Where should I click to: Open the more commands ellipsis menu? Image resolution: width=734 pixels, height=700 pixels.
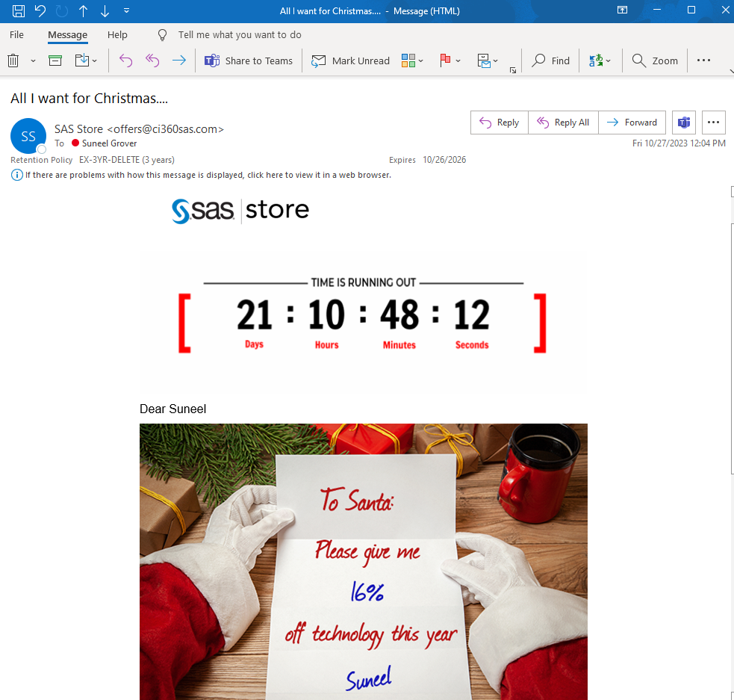tap(704, 61)
